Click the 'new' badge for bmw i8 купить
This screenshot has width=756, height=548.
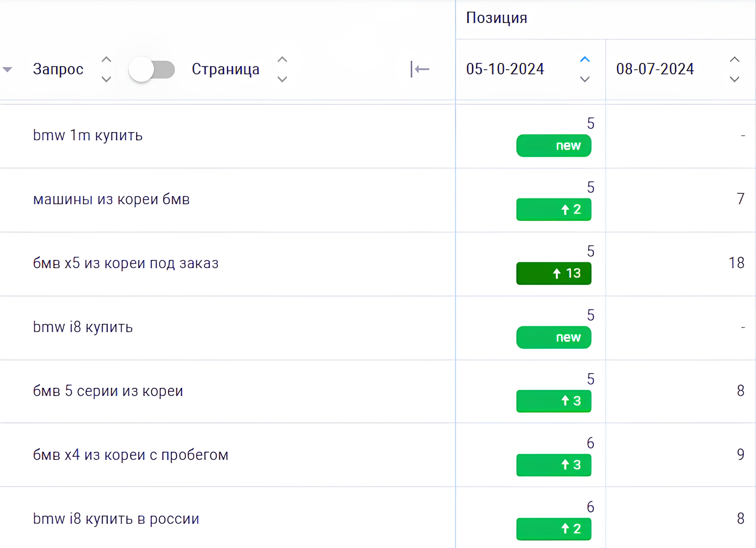pos(553,337)
